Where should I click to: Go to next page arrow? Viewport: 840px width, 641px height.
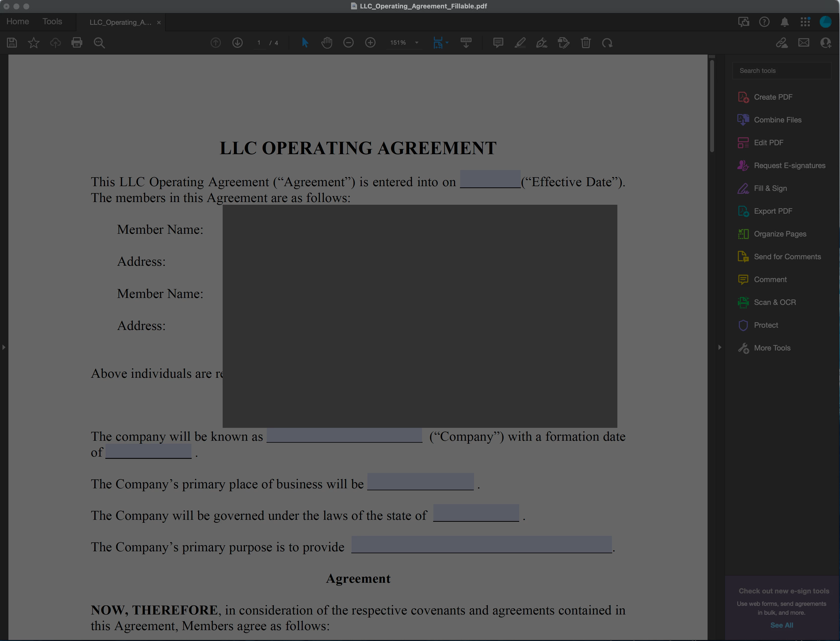click(237, 43)
